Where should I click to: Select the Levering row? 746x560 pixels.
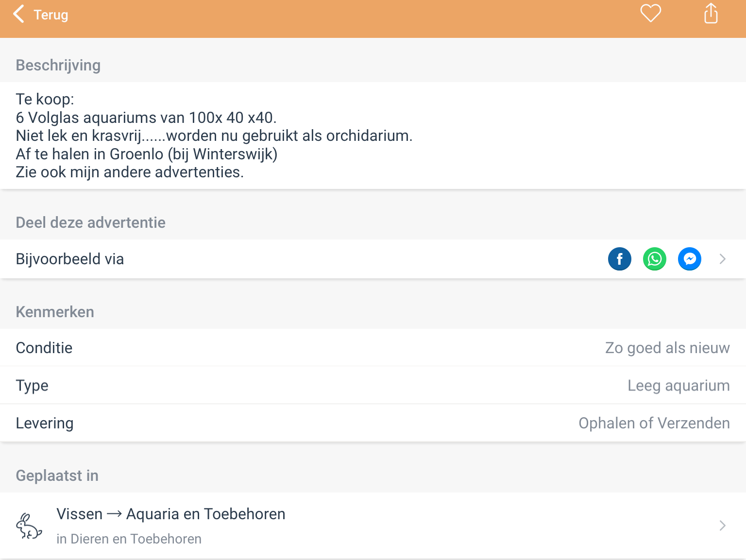pos(45,423)
